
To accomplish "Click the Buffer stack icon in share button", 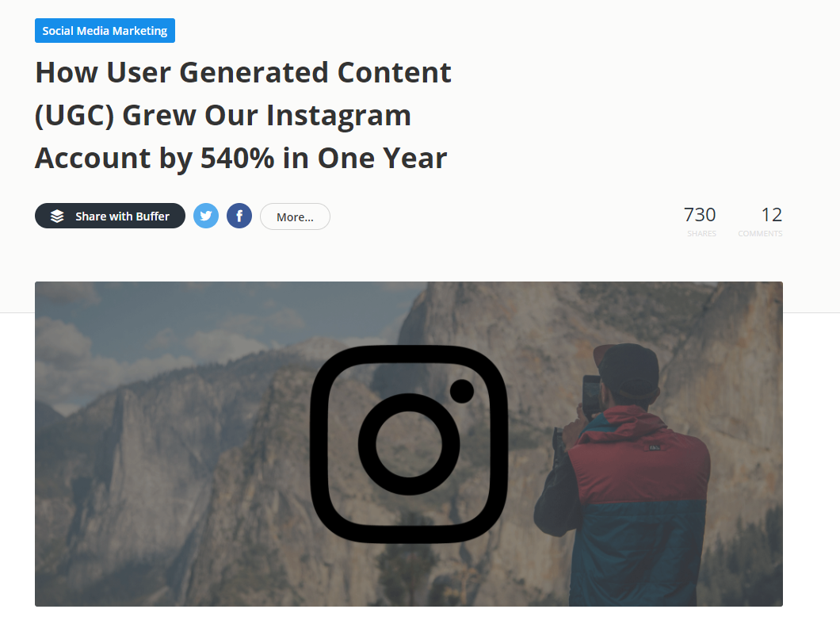I will (x=57, y=216).
